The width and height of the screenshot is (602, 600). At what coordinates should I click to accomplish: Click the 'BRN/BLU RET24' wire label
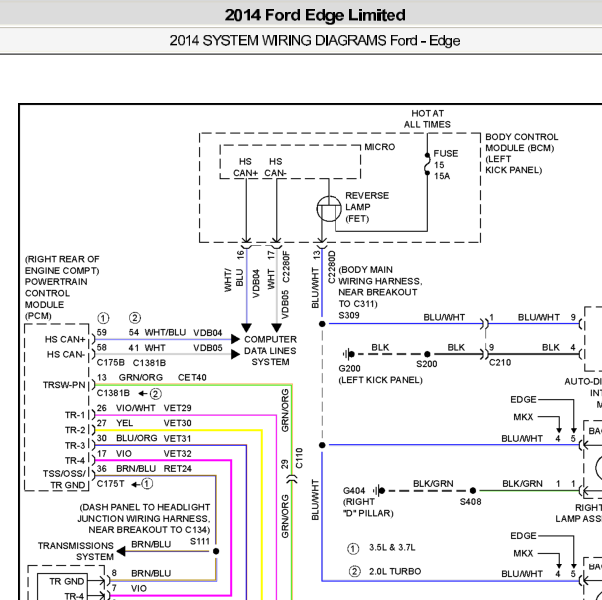click(154, 469)
